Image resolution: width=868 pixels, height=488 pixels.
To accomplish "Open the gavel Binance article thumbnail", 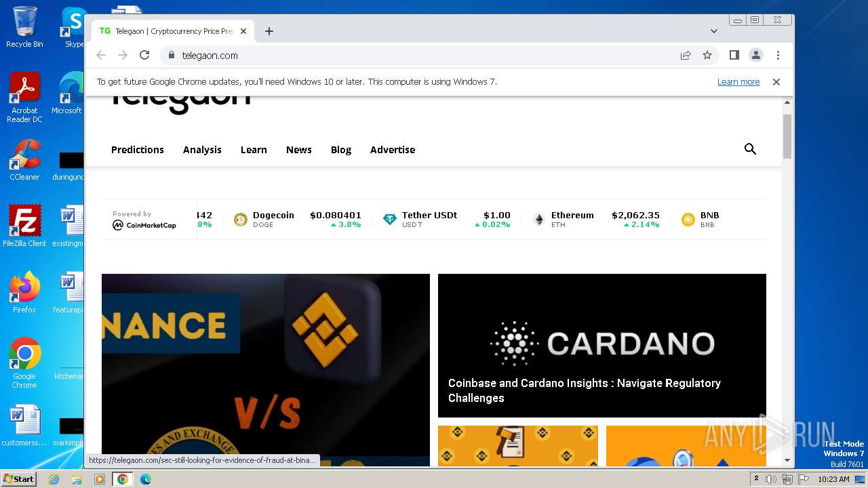I will click(518, 446).
